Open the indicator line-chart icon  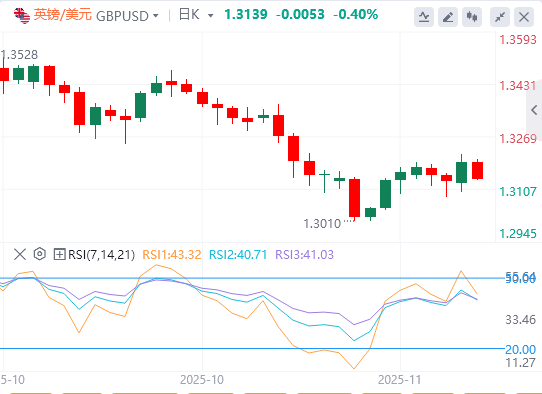point(424,17)
